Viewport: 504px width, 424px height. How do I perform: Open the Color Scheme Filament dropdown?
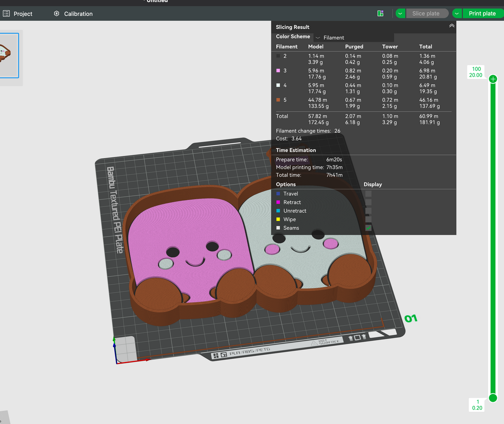coord(354,37)
